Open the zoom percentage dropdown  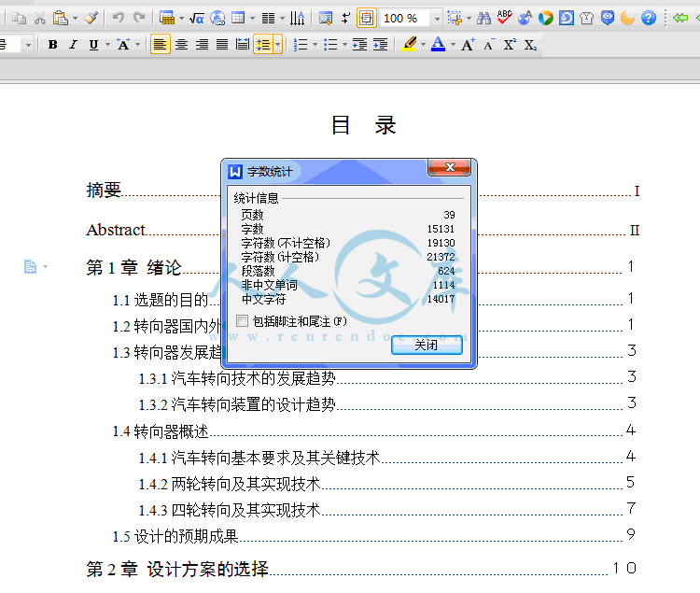(x=437, y=19)
